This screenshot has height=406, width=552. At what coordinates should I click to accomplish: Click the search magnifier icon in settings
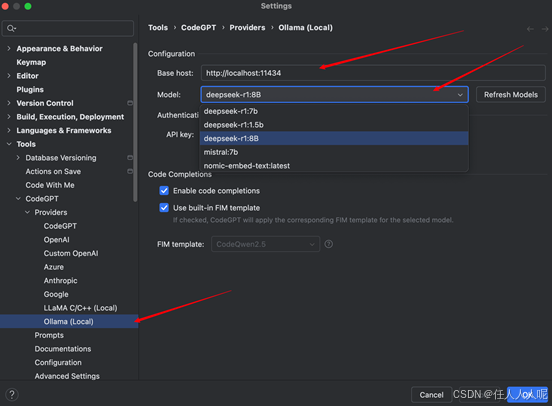coord(11,28)
